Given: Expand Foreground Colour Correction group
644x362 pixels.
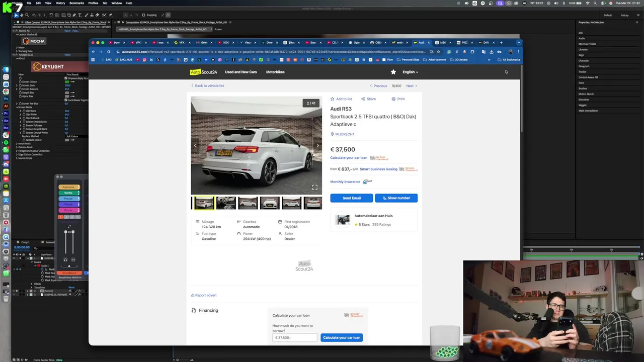Looking at the screenshot, I should coord(17,151).
